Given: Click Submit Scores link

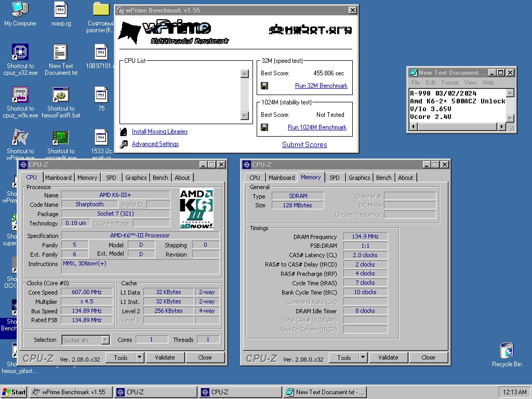Looking at the screenshot, I should point(304,144).
